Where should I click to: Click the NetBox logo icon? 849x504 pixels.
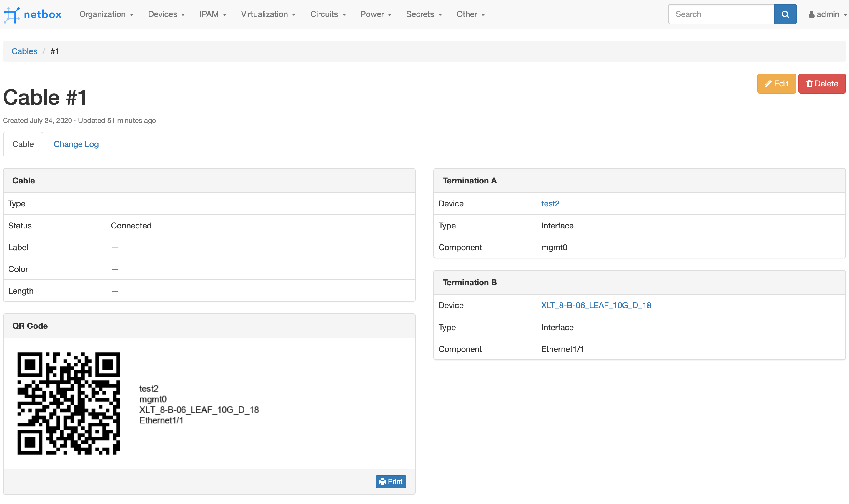(11, 15)
